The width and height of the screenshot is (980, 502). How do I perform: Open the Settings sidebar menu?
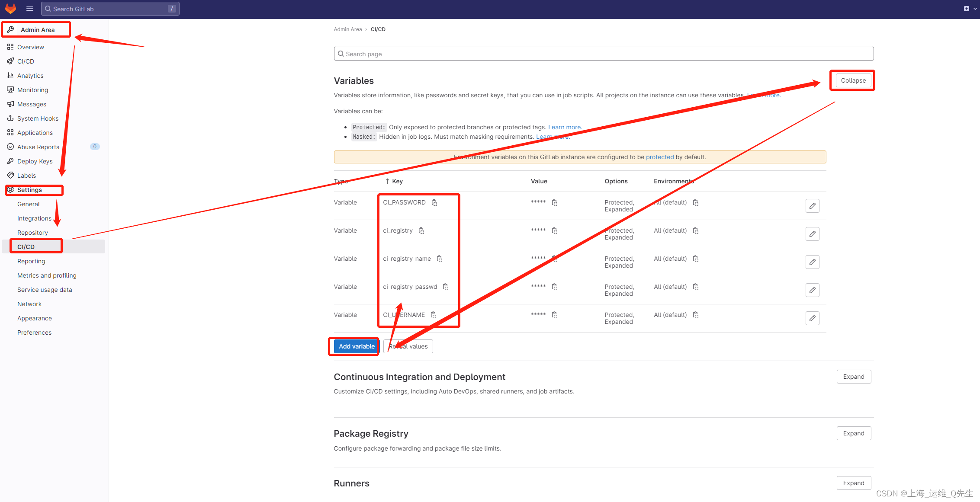29,190
